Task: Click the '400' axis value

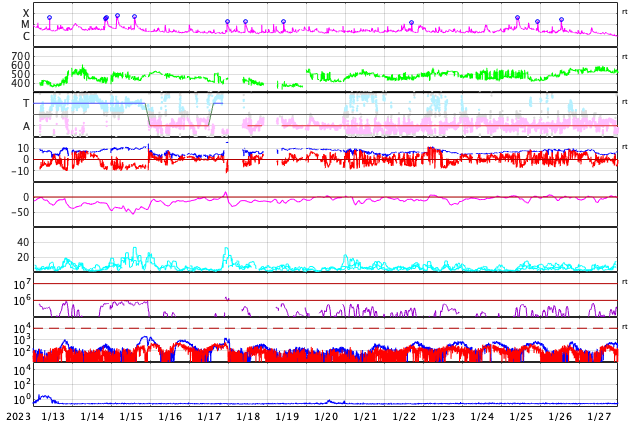Action: (21, 83)
